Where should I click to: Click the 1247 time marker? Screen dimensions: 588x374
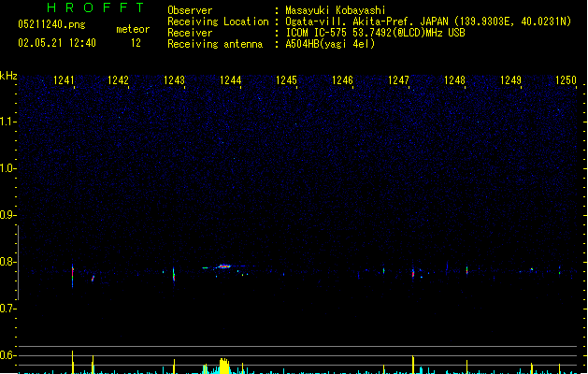click(398, 80)
